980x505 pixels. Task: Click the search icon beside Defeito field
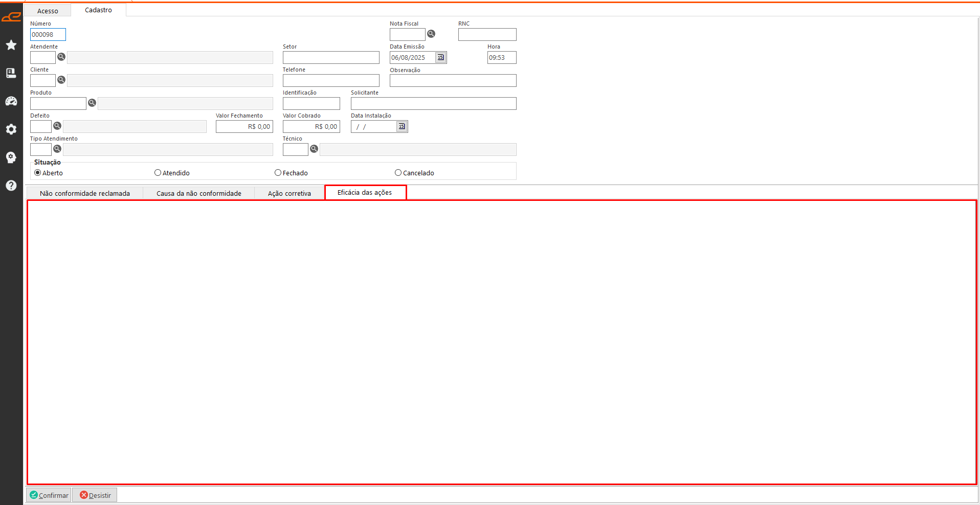57,126
